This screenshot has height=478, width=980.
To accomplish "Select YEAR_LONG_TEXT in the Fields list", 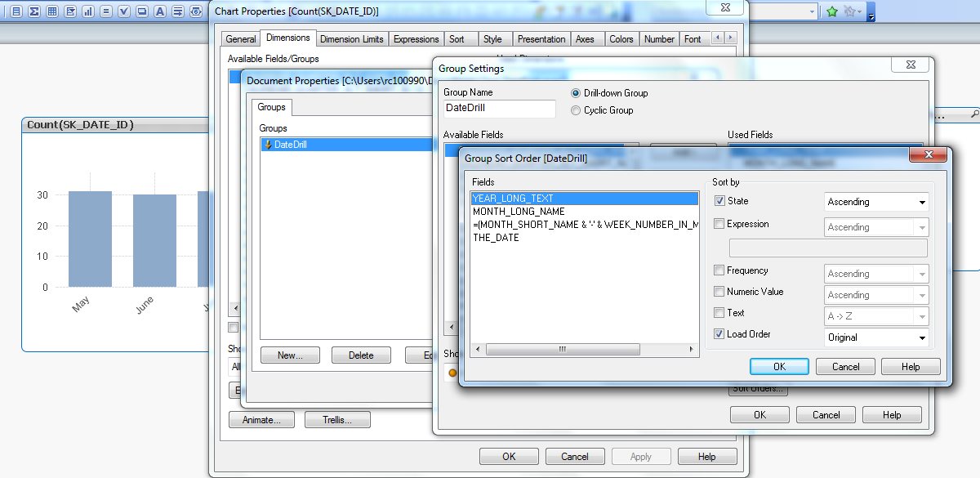I will coord(585,199).
